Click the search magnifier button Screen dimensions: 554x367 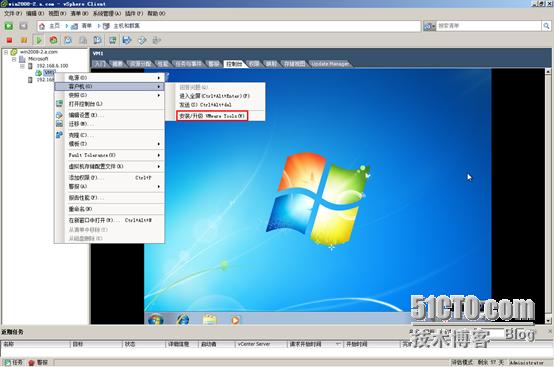point(546,26)
